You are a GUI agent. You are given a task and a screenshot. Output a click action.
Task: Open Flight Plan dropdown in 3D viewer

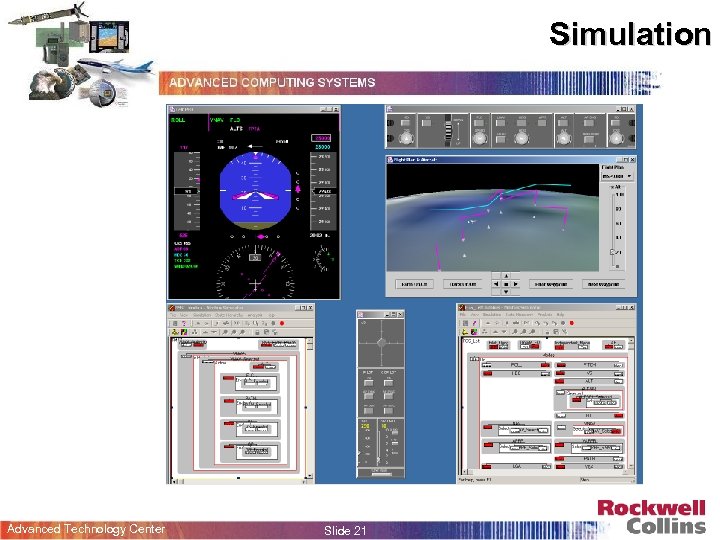(616, 176)
